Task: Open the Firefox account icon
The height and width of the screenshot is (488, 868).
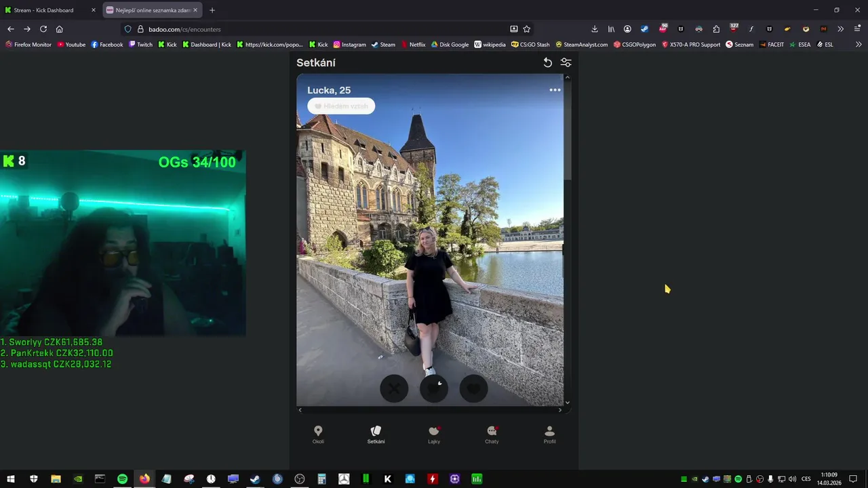Action: (627, 29)
